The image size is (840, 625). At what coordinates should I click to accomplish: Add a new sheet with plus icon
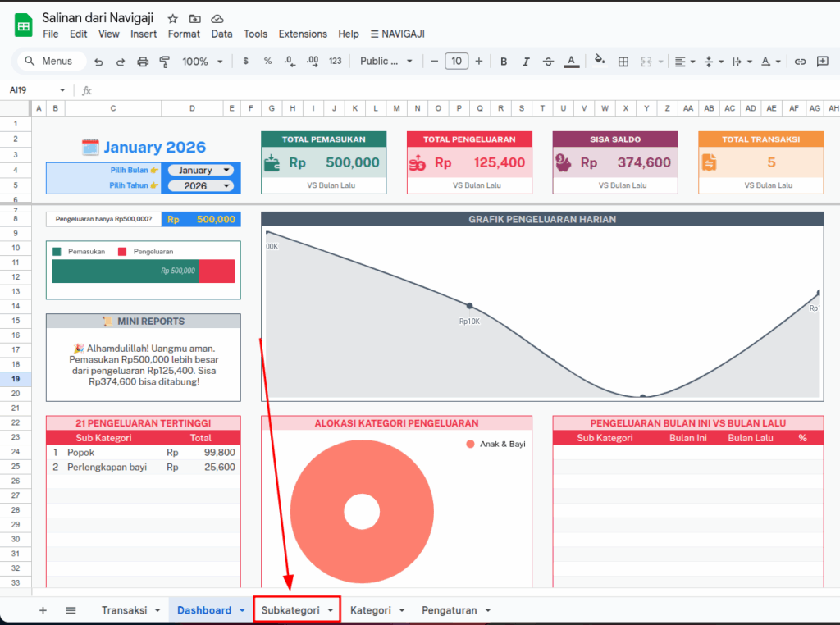tap(43, 610)
